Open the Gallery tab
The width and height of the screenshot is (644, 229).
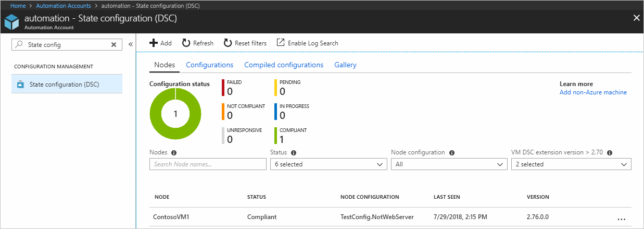346,65
